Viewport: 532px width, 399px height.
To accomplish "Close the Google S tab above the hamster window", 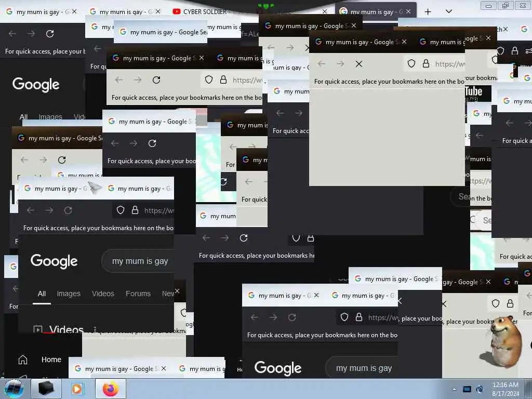I will pos(488,282).
